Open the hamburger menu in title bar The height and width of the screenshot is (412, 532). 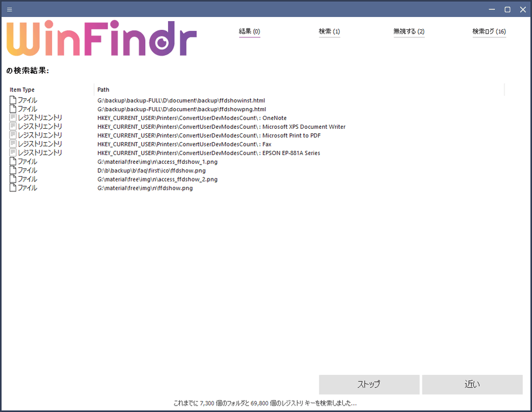[x=9, y=9]
